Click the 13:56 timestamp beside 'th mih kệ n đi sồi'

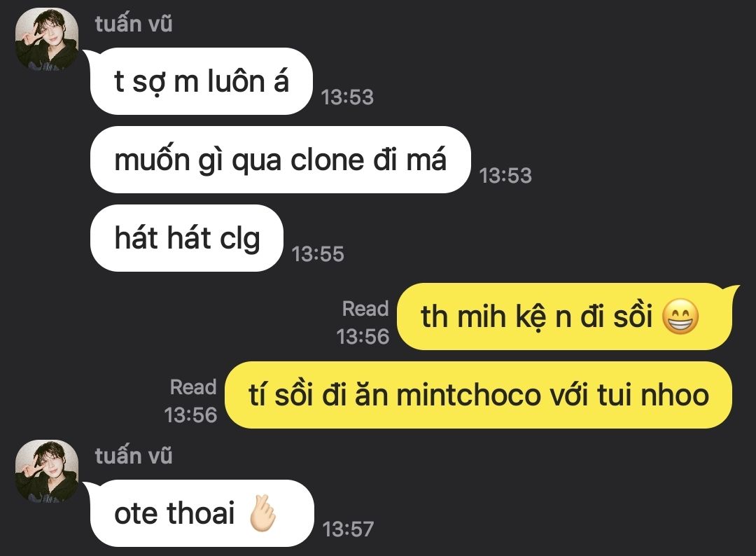[x=363, y=337]
